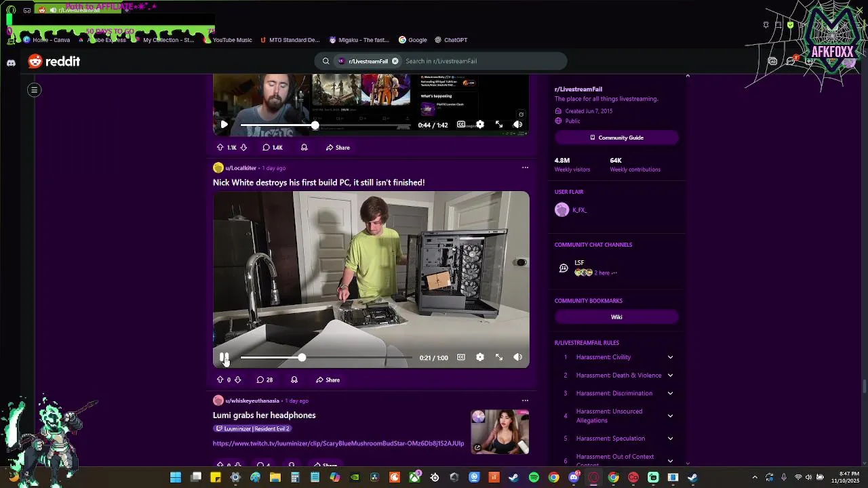Open the Migaku bookmark
Image resolution: width=868 pixels, height=488 pixels.
359,40
